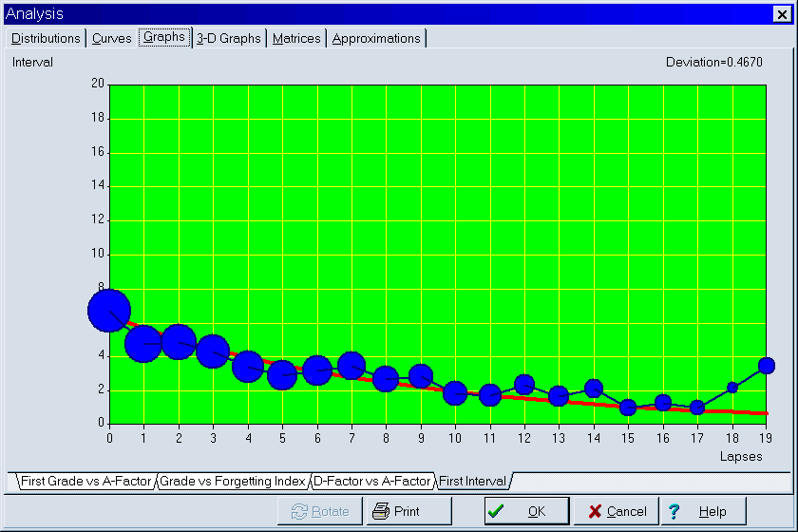The image size is (798, 532).
Task: Select the Graphs tab
Action: (x=164, y=37)
